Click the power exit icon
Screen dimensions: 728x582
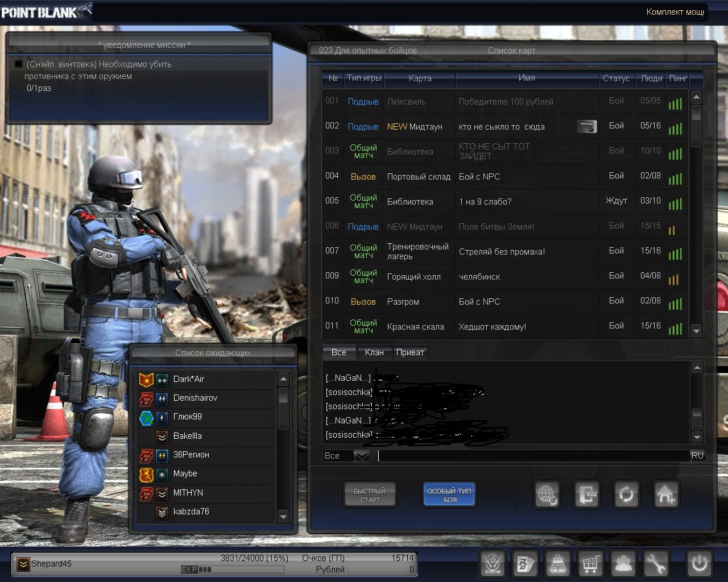tap(699, 564)
